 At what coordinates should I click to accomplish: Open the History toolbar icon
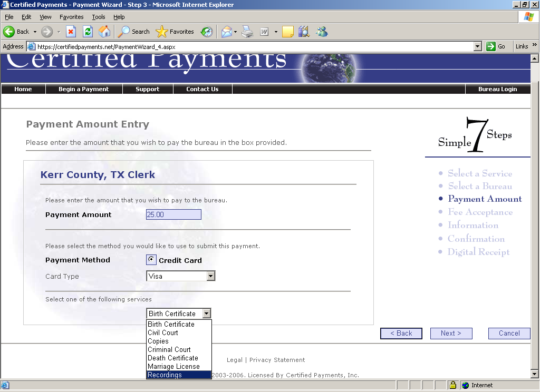point(206,32)
